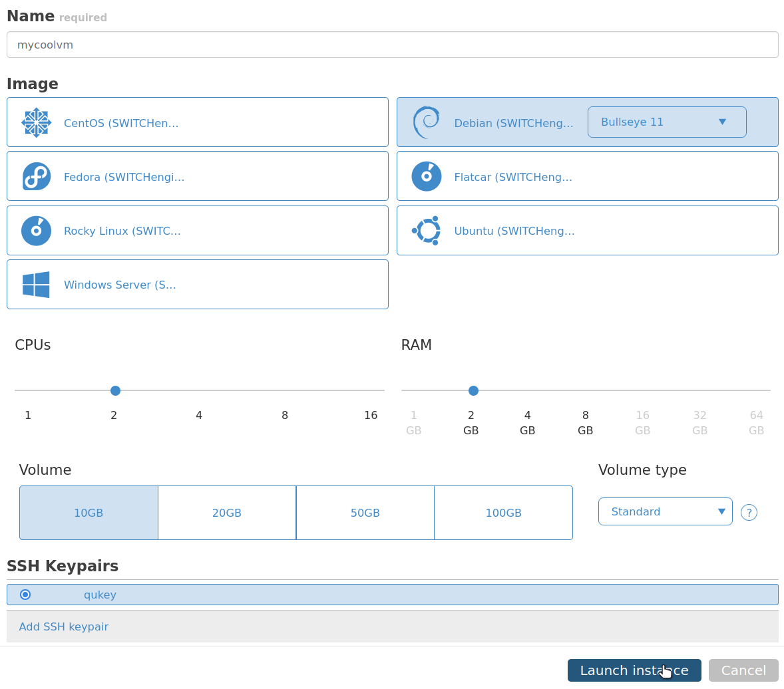Choose the 20GB volume option

click(x=227, y=513)
